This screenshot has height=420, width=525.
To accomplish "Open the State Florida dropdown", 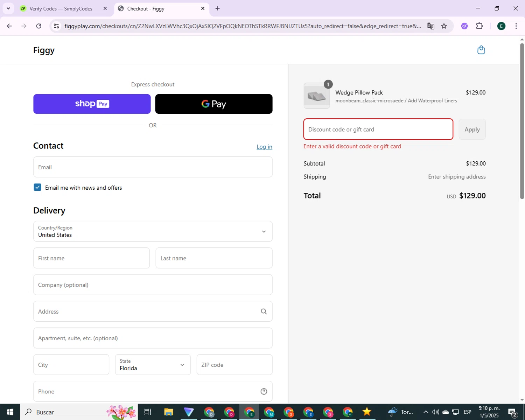I will 153,365.
